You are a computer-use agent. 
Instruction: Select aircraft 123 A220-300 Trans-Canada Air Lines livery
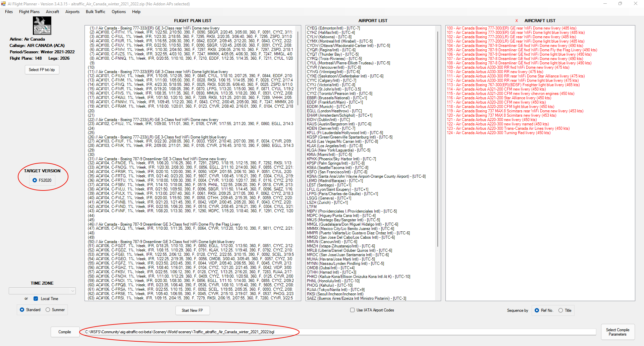(508, 128)
